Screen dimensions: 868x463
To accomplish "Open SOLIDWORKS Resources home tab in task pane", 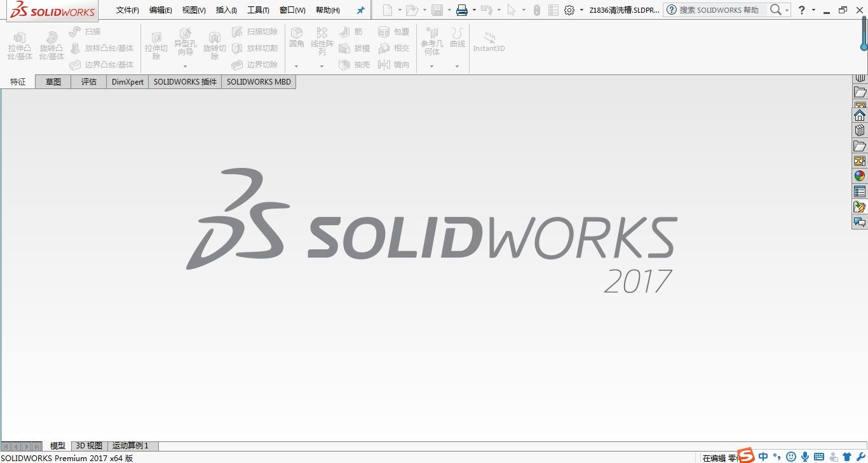I will [x=860, y=115].
